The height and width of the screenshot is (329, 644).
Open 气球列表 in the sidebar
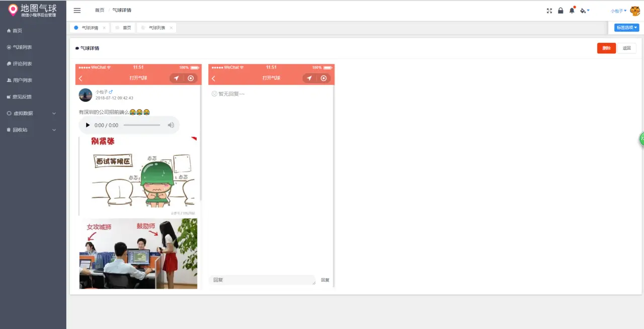pos(33,47)
